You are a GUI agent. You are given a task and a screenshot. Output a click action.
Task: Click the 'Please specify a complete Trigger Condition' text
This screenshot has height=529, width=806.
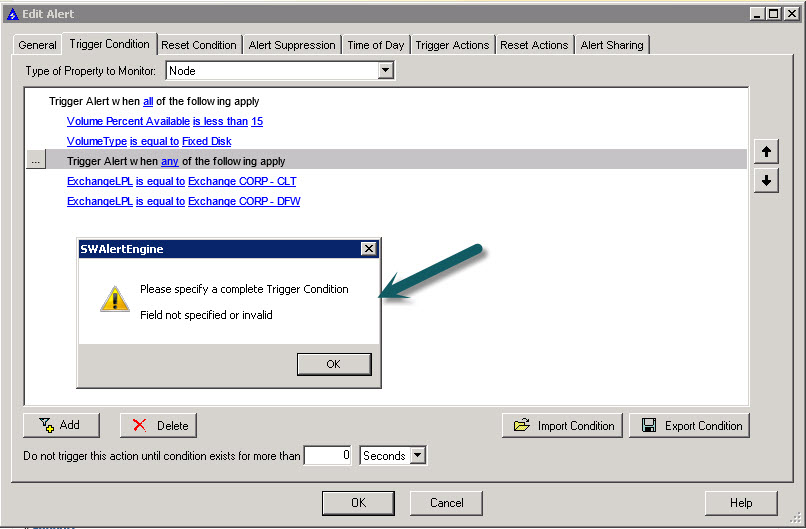(x=244, y=289)
